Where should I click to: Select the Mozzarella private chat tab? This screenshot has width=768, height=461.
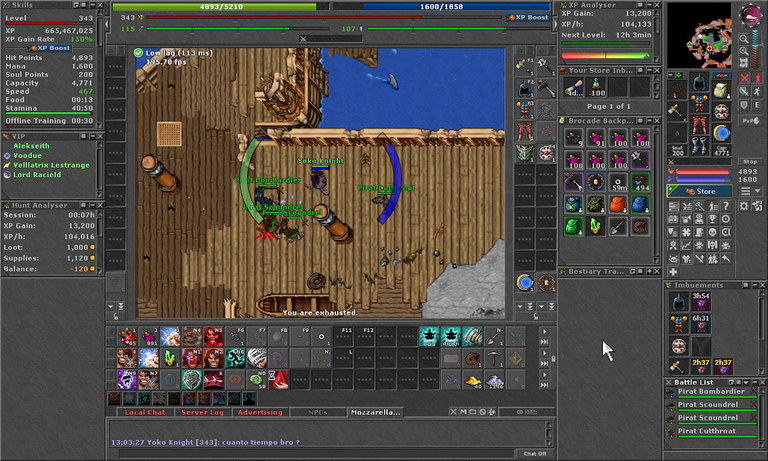[375, 412]
